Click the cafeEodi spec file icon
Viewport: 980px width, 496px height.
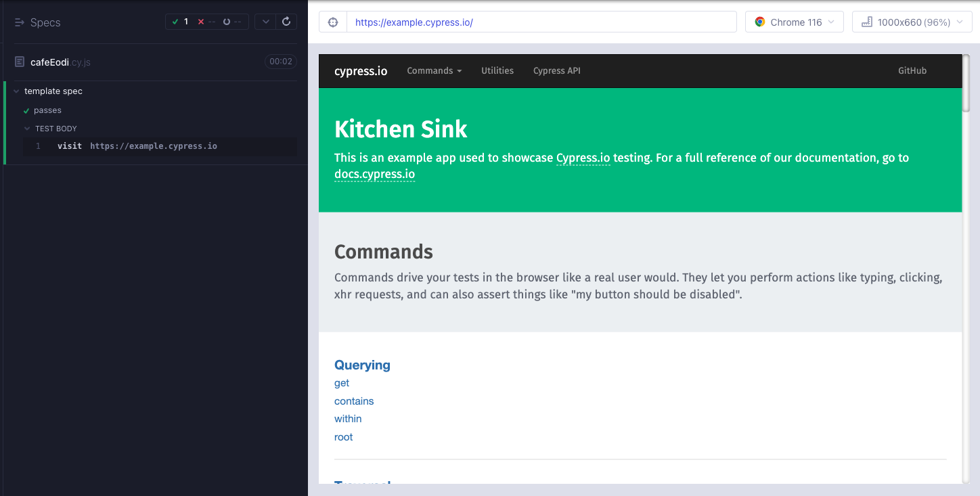coord(20,62)
